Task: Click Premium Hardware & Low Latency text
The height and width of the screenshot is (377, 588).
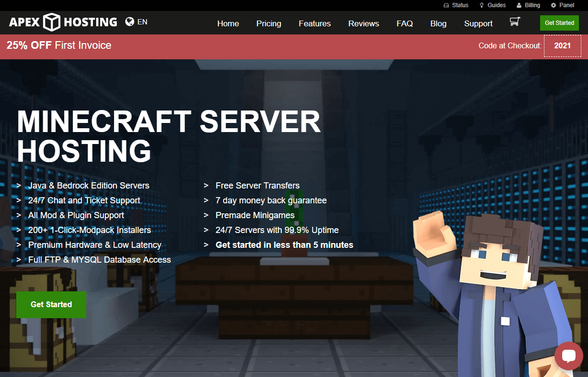Action: 95,245
